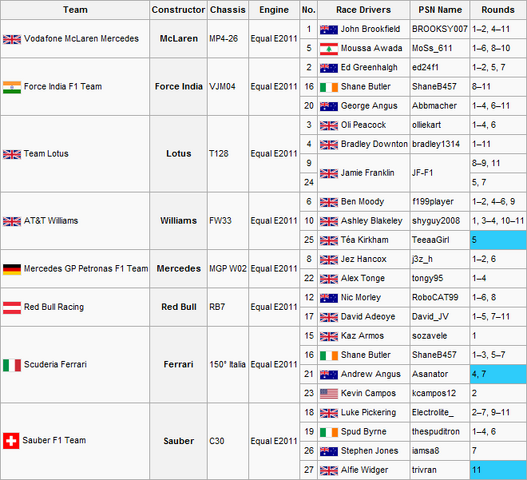527x480 pixels.
Task: Click the Australian flag beside John Brookfield
Action: click(329, 30)
